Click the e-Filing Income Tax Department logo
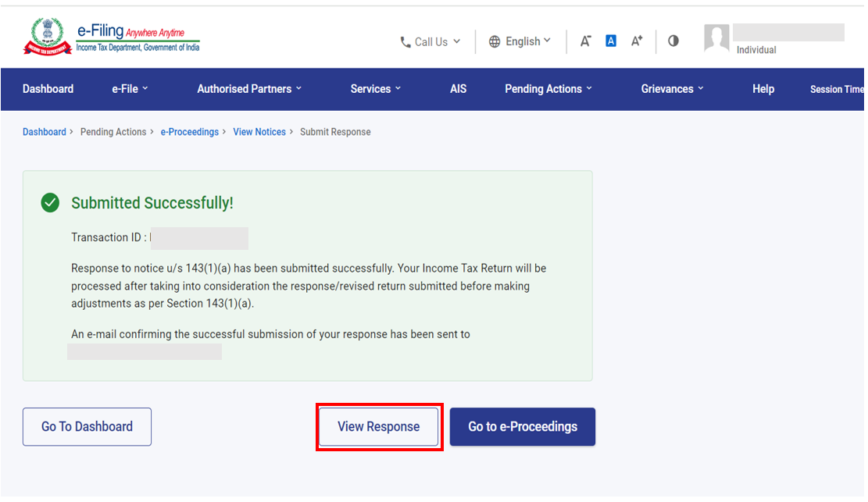868x502 pixels. click(111, 37)
